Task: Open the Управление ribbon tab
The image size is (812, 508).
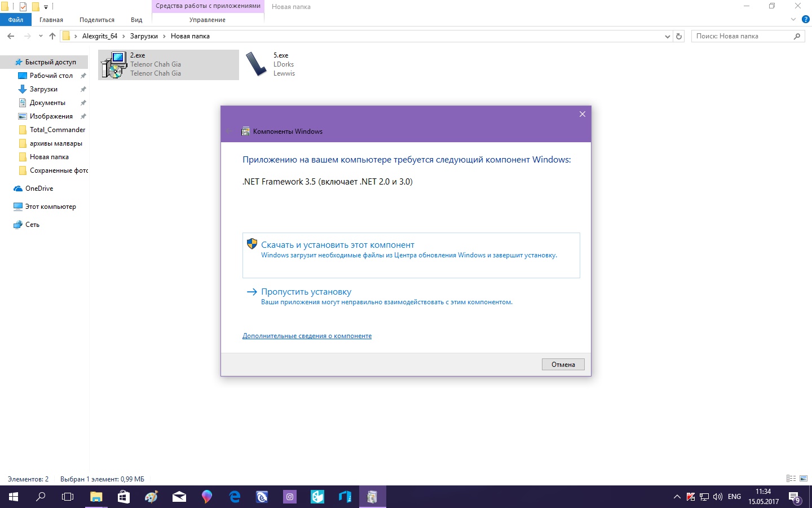Action: [208, 20]
